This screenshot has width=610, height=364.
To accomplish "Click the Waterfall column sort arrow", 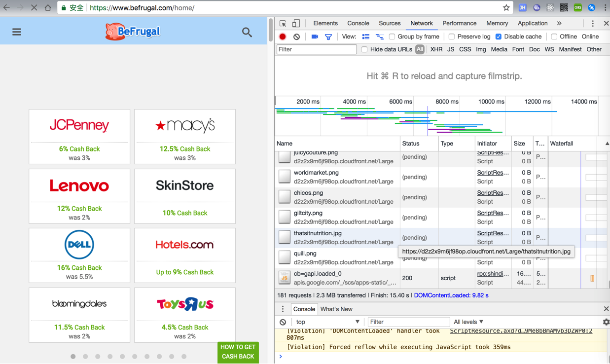I will tap(607, 144).
